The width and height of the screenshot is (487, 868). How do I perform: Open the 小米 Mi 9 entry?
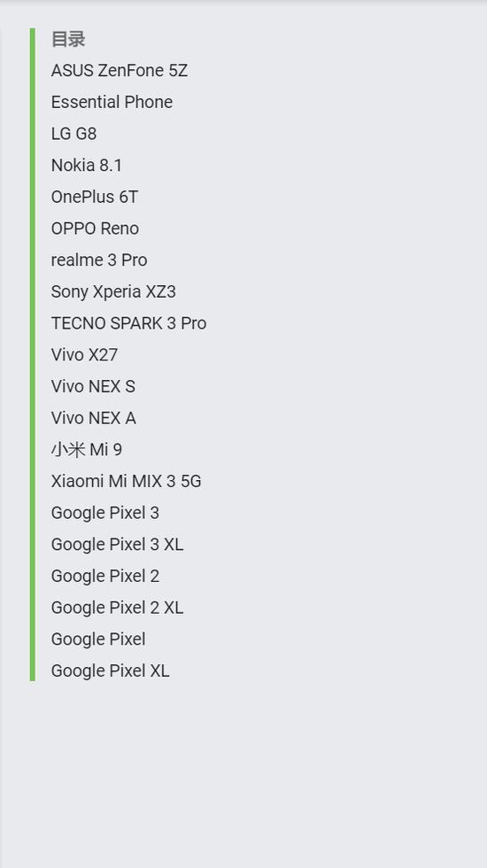click(87, 450)
